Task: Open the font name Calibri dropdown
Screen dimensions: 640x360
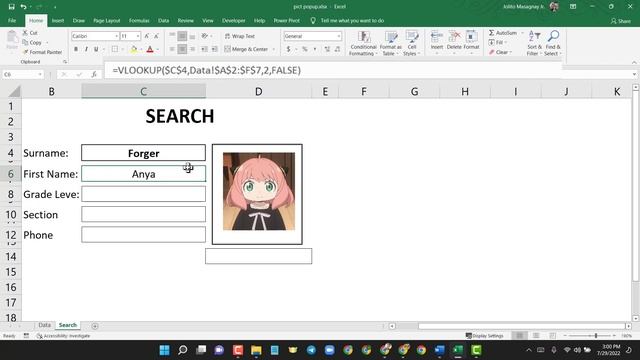Action: pos(116,36)
